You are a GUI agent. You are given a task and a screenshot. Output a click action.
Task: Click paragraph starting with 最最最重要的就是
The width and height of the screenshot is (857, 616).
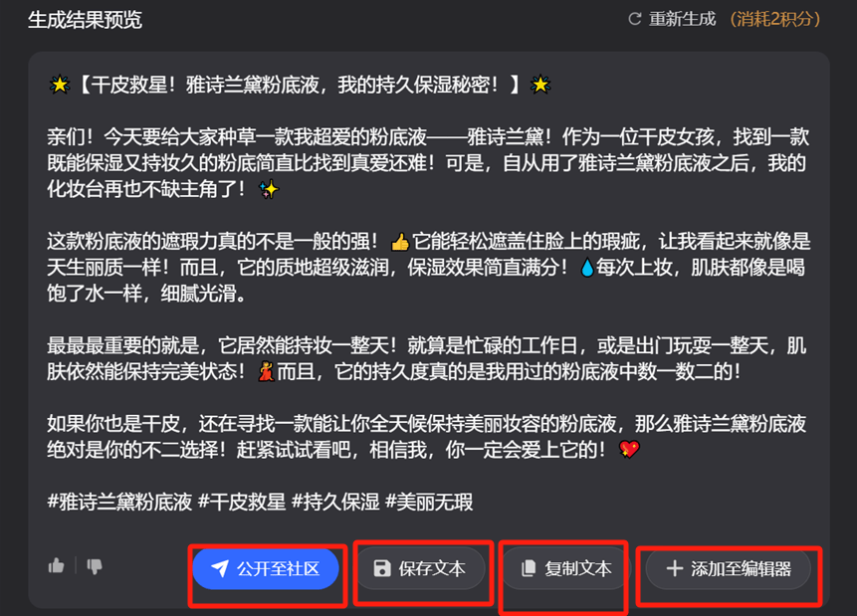[426, 358]
